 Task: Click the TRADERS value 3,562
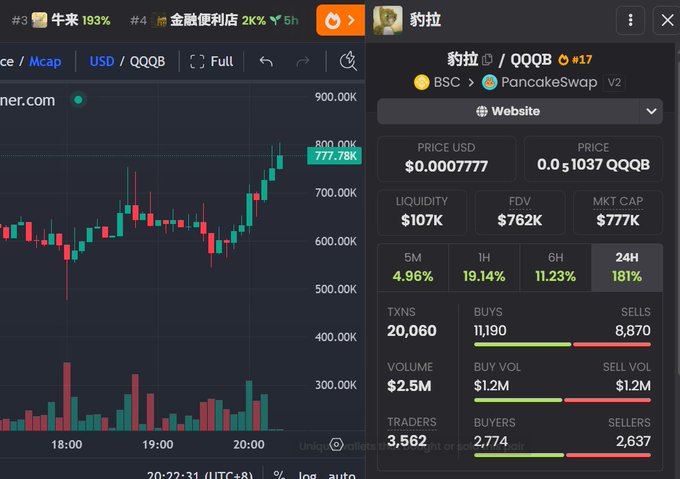[407, 441]
